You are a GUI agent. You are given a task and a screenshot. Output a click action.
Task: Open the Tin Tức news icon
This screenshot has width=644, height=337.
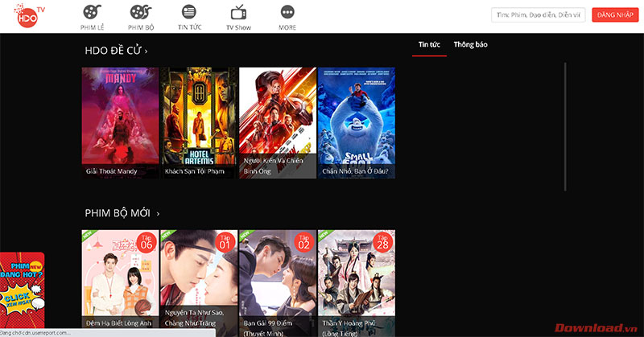pyautogui.click(x=189, y=11)
